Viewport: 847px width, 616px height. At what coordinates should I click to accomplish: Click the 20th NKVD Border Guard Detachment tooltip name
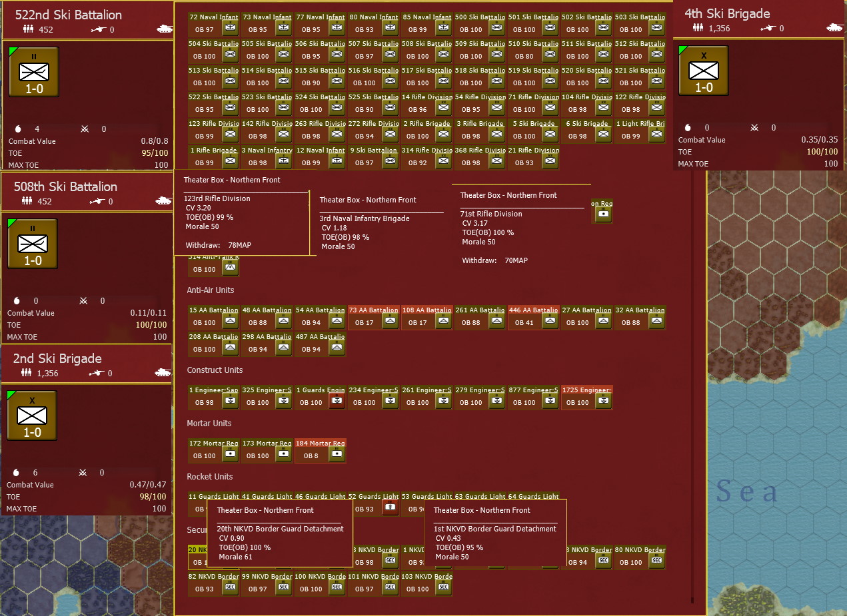point(281,529)
